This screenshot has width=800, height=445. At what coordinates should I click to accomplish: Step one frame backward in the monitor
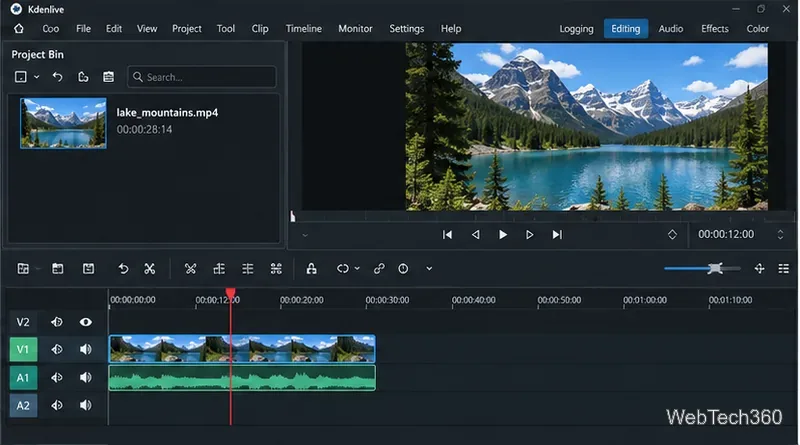476,235
